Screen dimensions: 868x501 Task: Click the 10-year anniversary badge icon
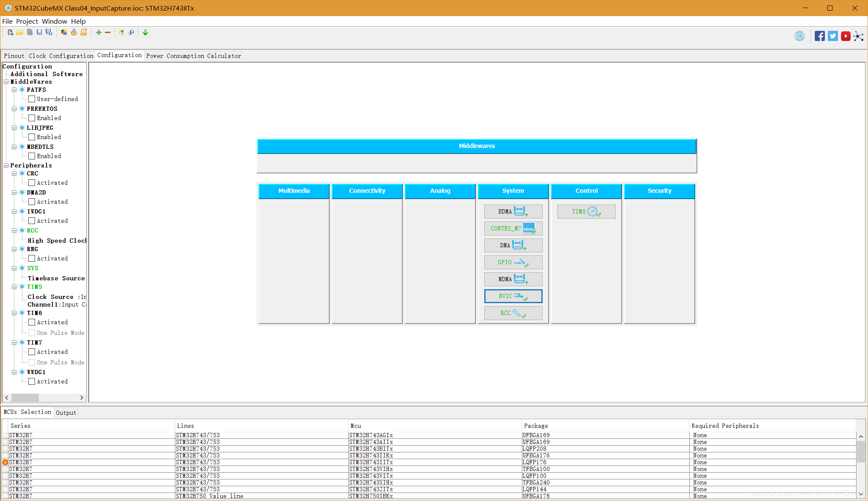click(800, 36)
